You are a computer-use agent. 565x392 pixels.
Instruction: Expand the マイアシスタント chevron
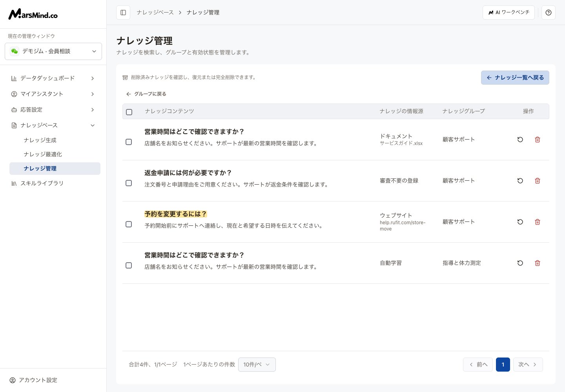pyautogui.click(x=93, y=94)
